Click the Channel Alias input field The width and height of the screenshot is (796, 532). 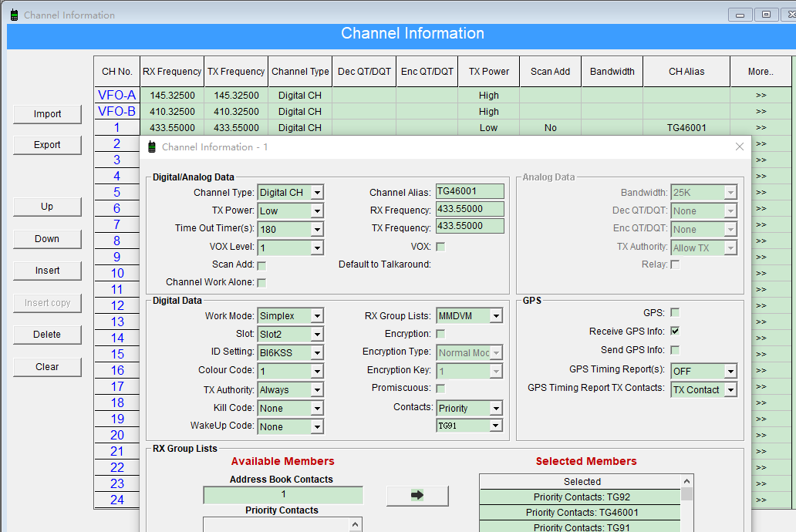tap(469, 191)
